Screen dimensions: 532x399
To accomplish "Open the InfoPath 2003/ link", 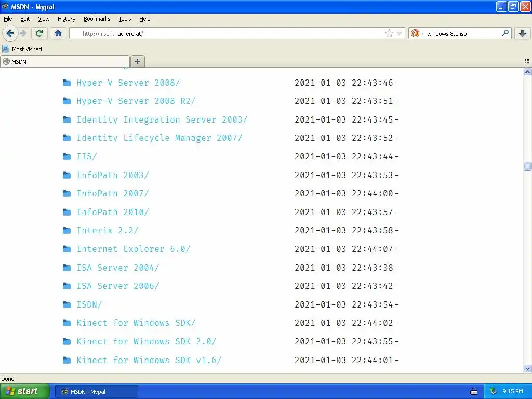I will [x=112, y=175].
